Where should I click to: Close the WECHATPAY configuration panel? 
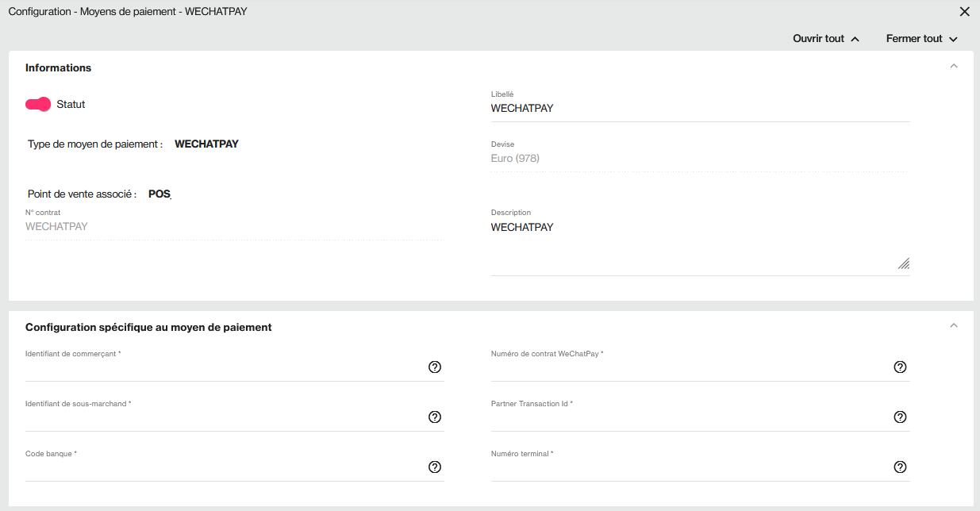click(x=965, y=12)
